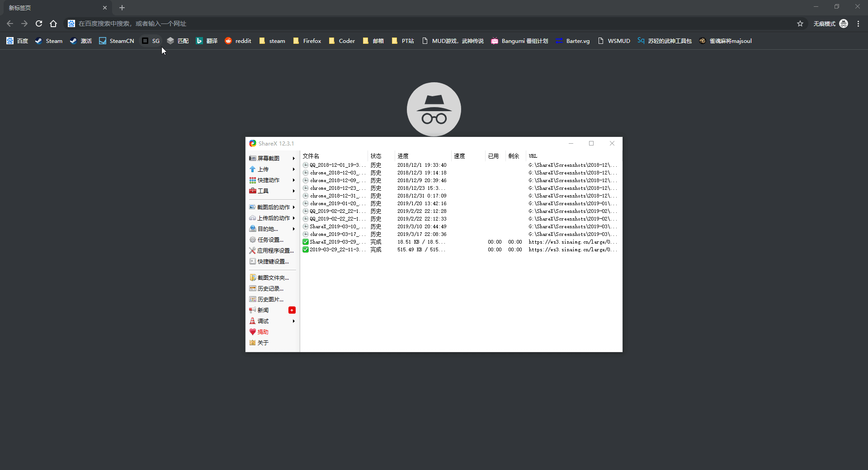Click the 捐助 heart icon
The image size is (868, 470).
(x=252, y=332)
